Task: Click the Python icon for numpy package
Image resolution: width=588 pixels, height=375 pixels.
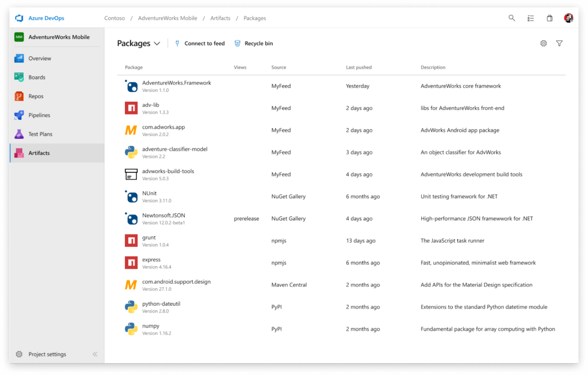Action: [x=131, y=329]
